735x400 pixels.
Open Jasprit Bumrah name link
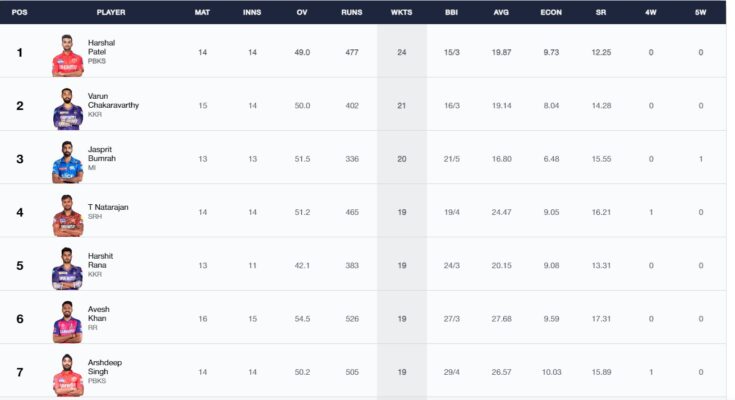click(x=102, y=154)
